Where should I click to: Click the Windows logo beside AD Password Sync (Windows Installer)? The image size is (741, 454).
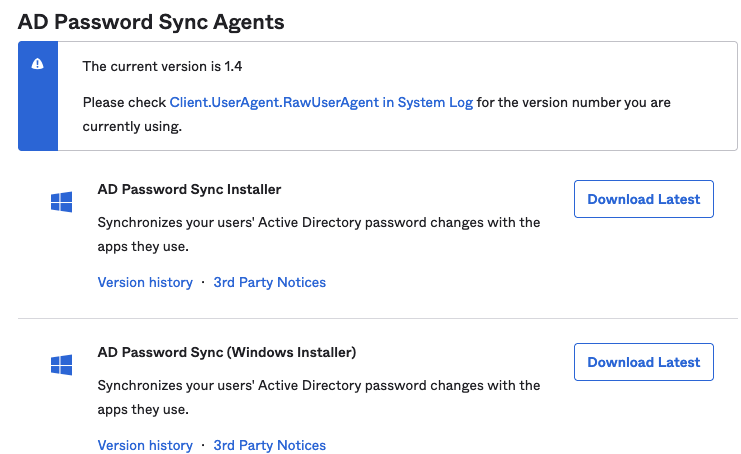pyautogui.click(x=62, y=365)
